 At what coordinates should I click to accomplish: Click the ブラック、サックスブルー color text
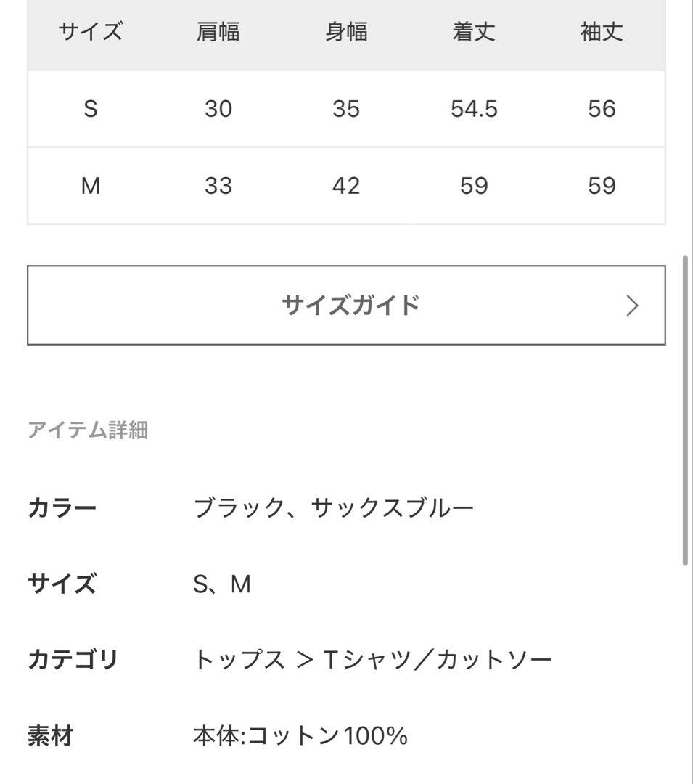[x=333, y=507]
